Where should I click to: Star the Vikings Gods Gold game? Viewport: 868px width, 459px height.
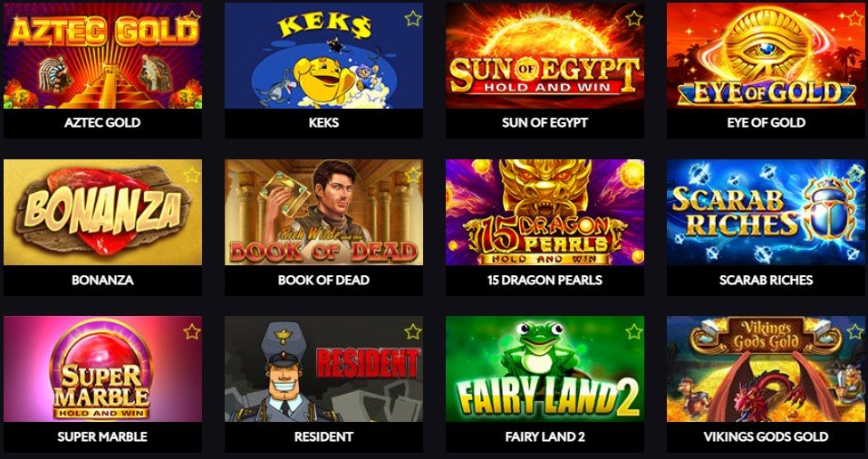point(854,331)
